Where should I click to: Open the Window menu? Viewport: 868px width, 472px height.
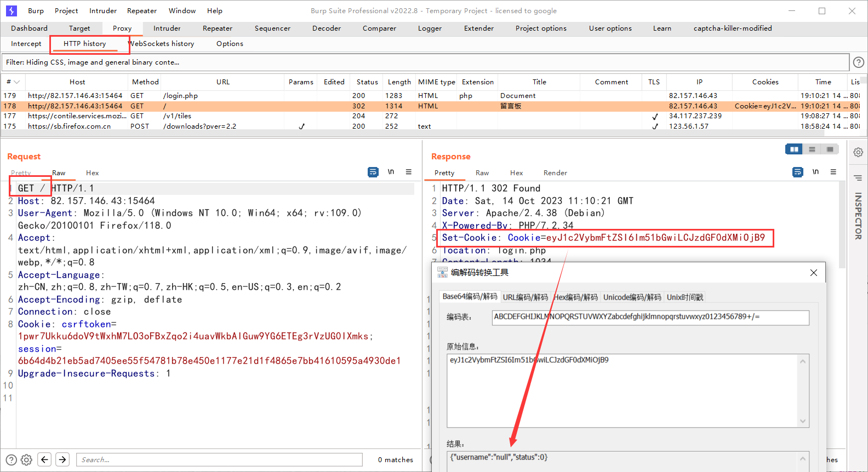(182, 10)
